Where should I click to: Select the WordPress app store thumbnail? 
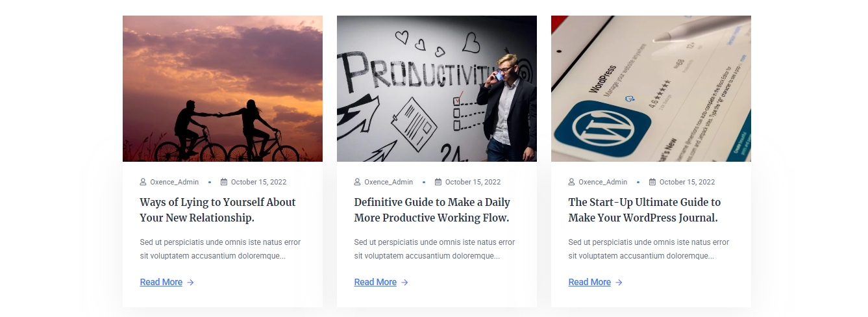click(651, 88)
